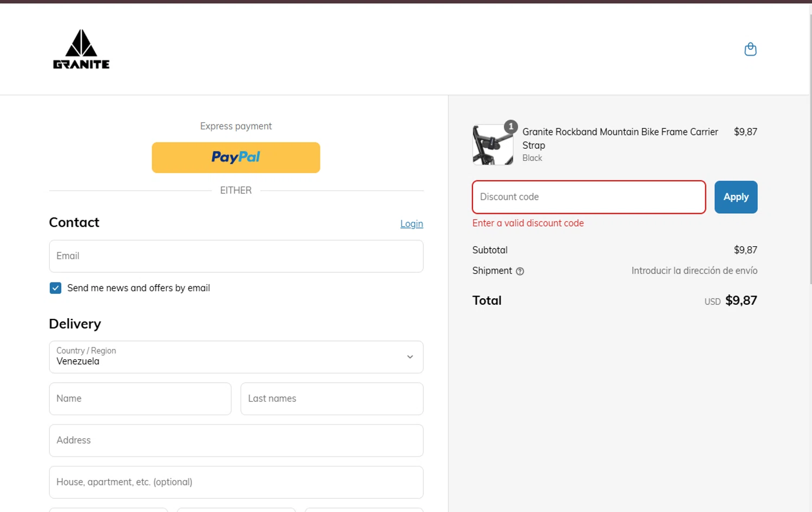812x512 pixels.
Task: Pay with the PayPal express button
Action: tap(236, 157)
